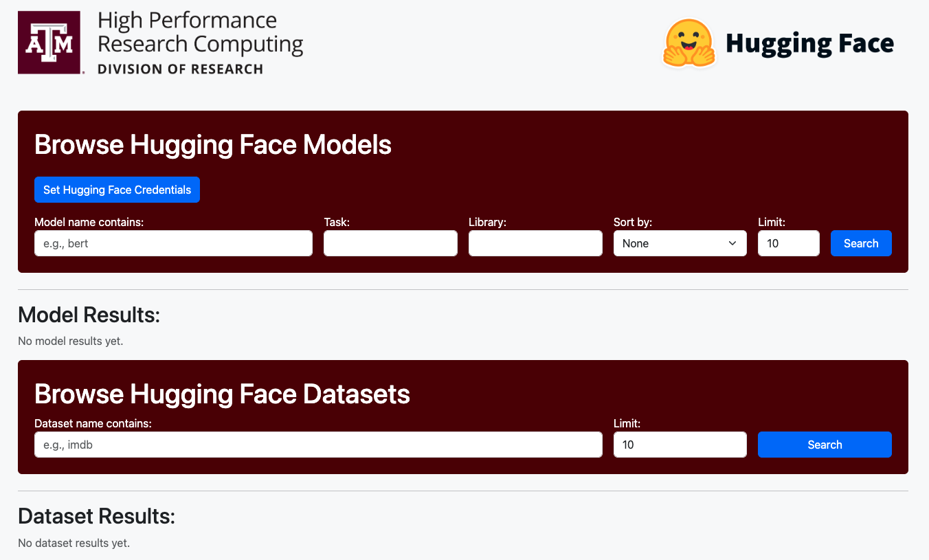The image size is (929, 560).
Task: Click the models Limit number field
Action: coord(788,243)
